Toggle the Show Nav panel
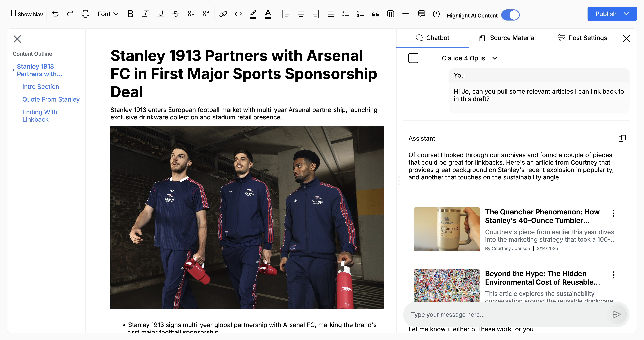This screenshot has height=340, width=644. pos(26,14)
